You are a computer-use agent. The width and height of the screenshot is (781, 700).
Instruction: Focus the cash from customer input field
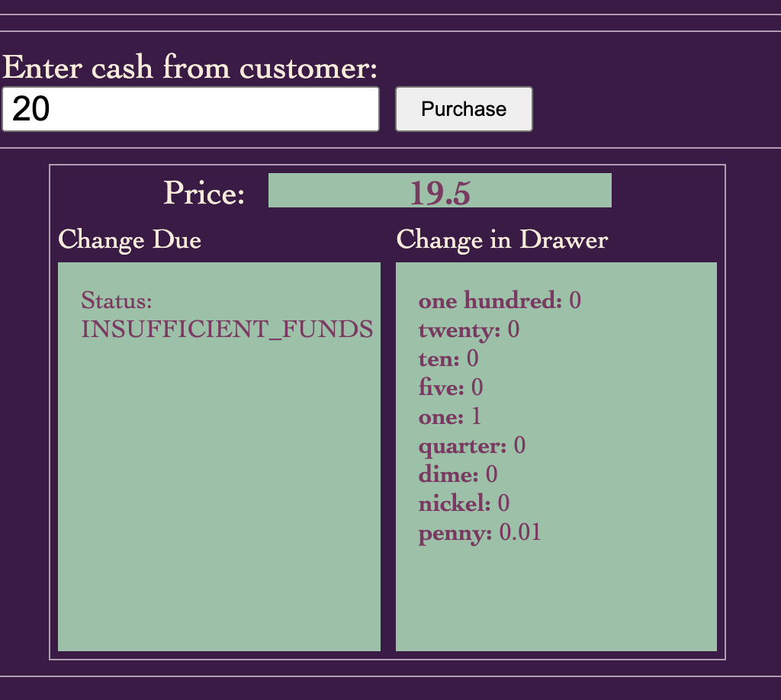tap(191, 109)
